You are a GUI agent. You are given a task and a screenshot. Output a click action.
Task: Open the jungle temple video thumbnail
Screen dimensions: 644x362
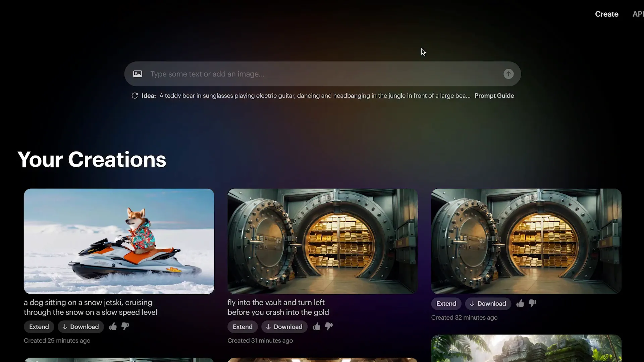tap(526, 349)
